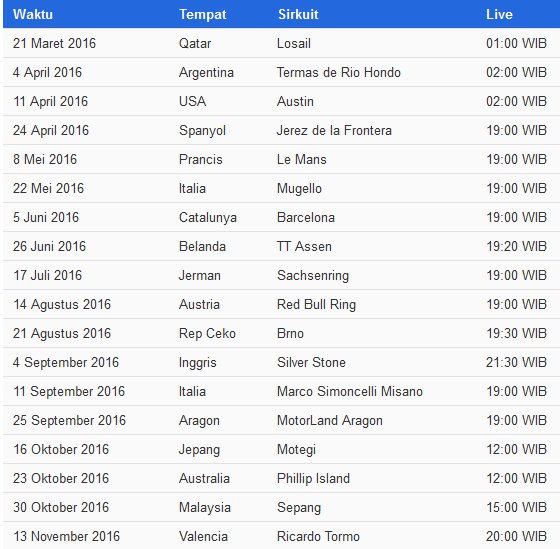
Task: Click the Phillip Island circuit cell
Action: click(x=313, y=478)
